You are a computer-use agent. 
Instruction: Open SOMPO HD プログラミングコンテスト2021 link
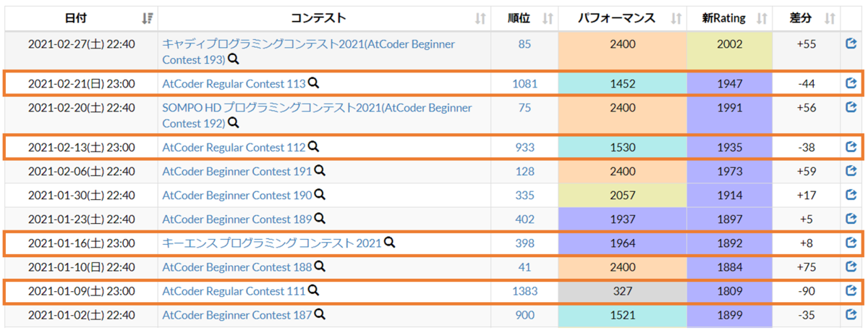click(317, 115)
